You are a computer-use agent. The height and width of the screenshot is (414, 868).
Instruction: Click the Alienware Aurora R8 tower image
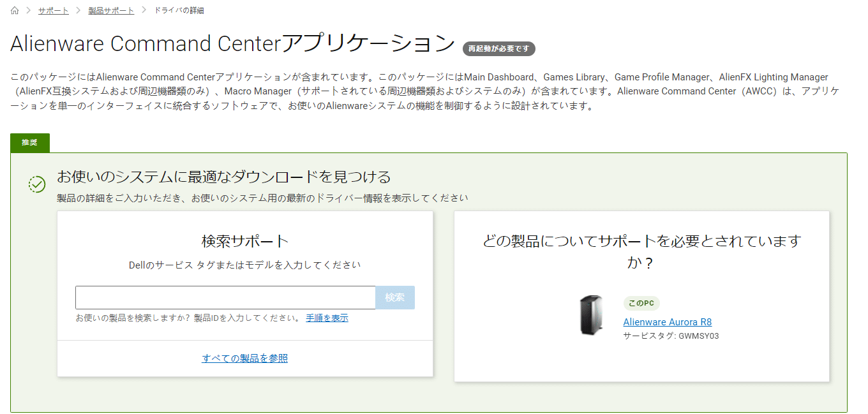pos(591,315)
